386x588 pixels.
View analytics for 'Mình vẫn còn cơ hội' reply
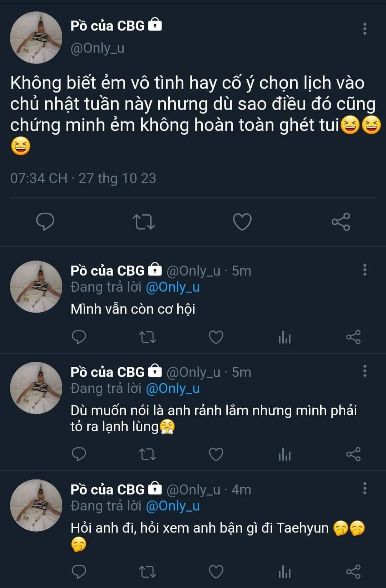point(284,337)
